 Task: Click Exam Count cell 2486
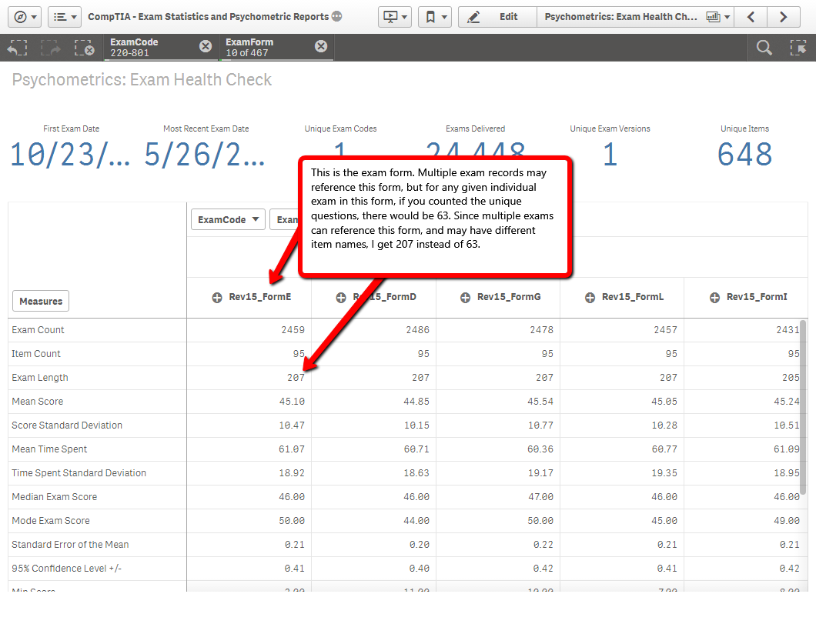pyautogui.click(x=417, y=330)
